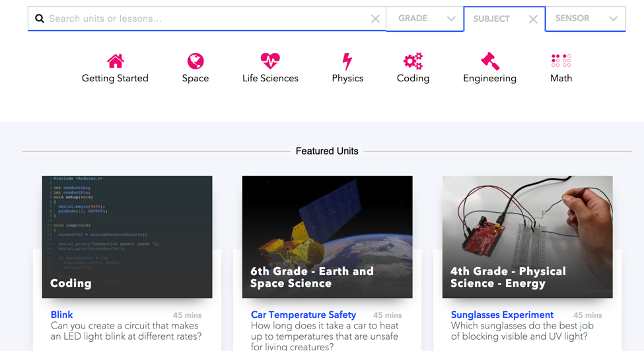Open the 4th Grade Physical Science thumbnail
The height and width of the screenshot is (351, 644).
pos(527,237)
